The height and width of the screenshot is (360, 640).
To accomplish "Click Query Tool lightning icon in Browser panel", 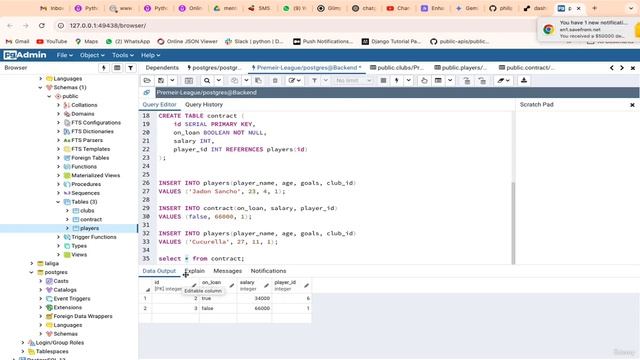I will pyautogui.click(x=104, y=68).
